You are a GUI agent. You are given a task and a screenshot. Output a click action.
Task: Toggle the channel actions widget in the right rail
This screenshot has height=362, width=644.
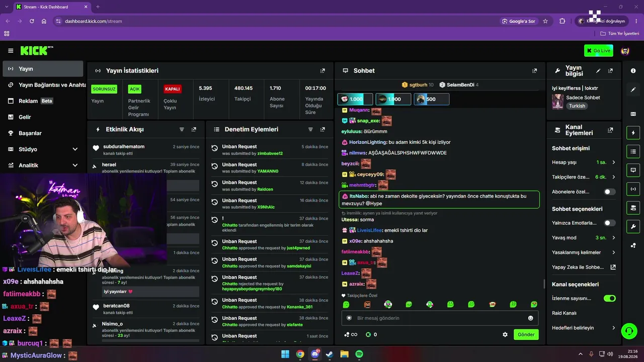[633, 208]
